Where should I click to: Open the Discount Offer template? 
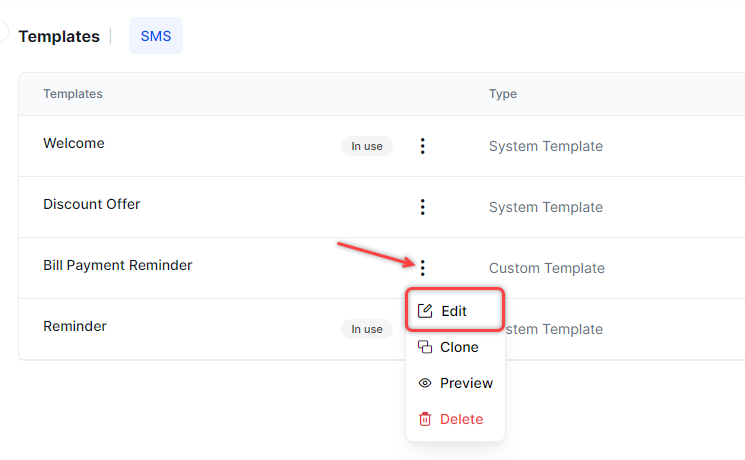click(x=92, y=204)
